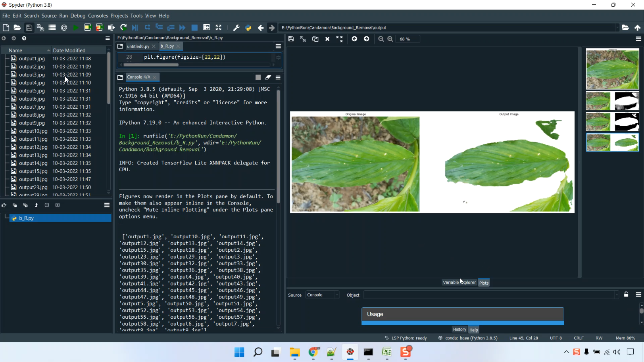Open the Projects menu
Viewport: 644px width, 362px height.
pos(119,16)
